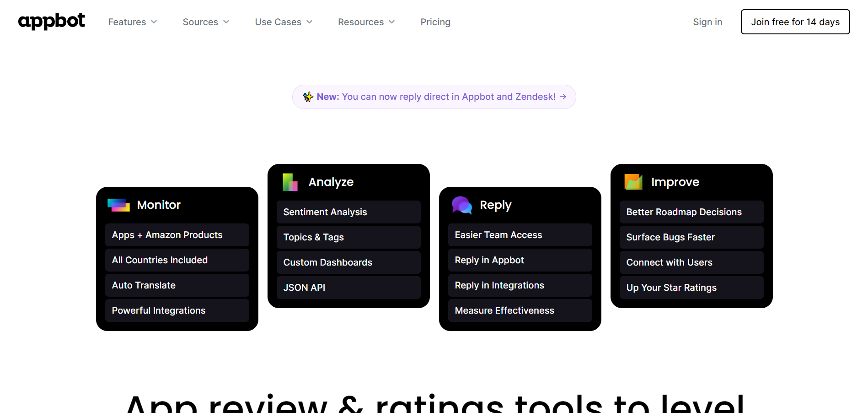Open the Sources menu
Screen dimensions: 868x413
[206, 22]
